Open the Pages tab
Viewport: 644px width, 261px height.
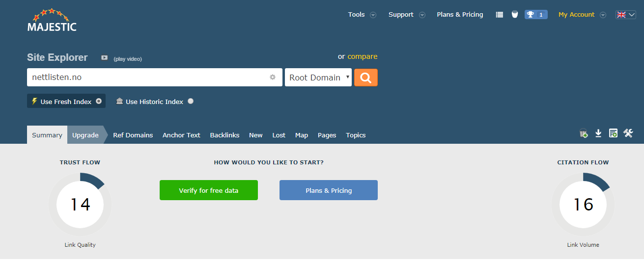[327, 135]
